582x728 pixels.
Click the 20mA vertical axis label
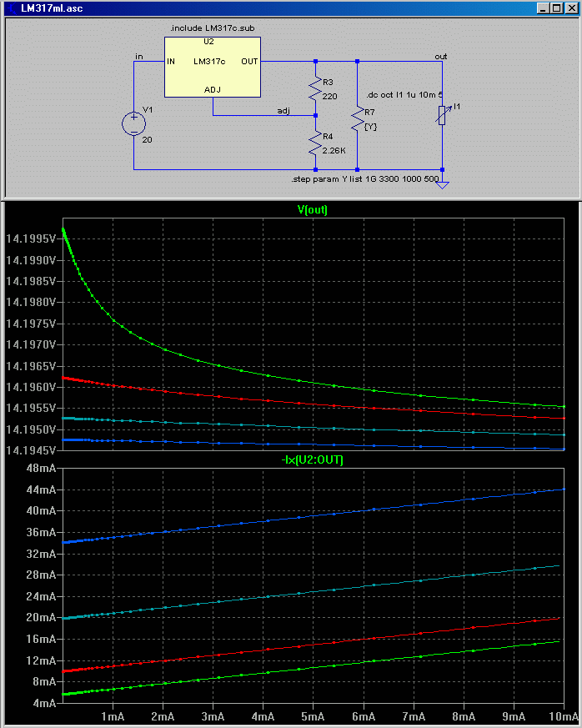click(42, 618)
